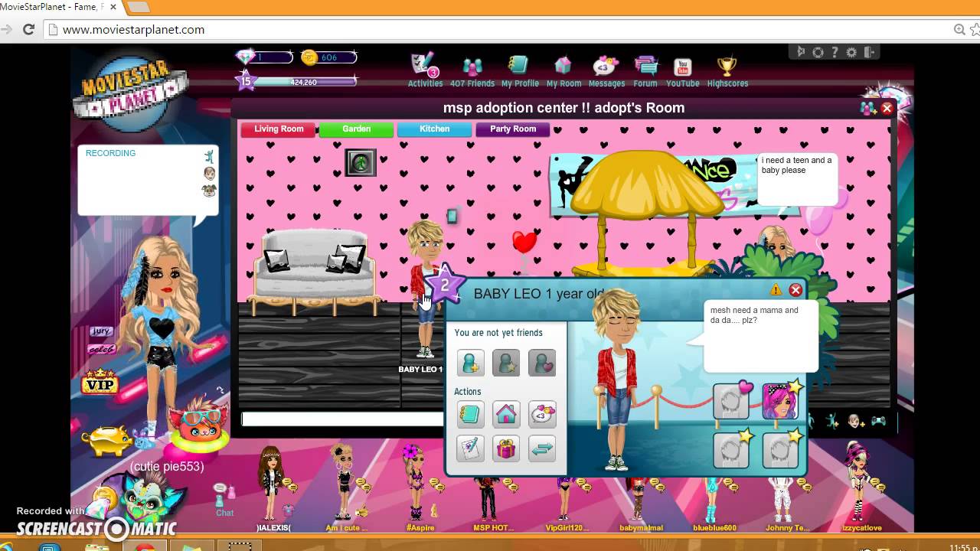Viewport: 980px width, 551px height.
Task: Send a message via <3 bubble action
Action: [x=542, y=415]
